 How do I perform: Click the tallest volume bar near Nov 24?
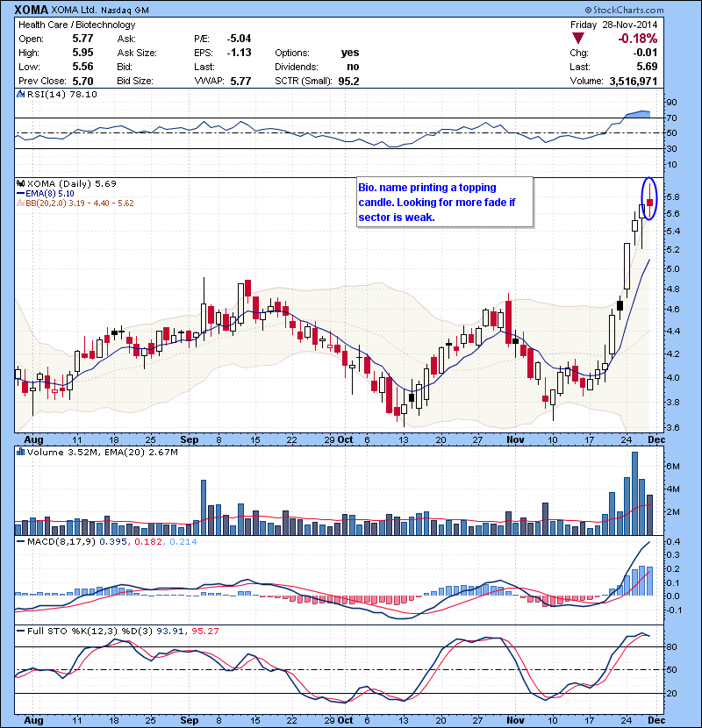click(x=634, y=494)
